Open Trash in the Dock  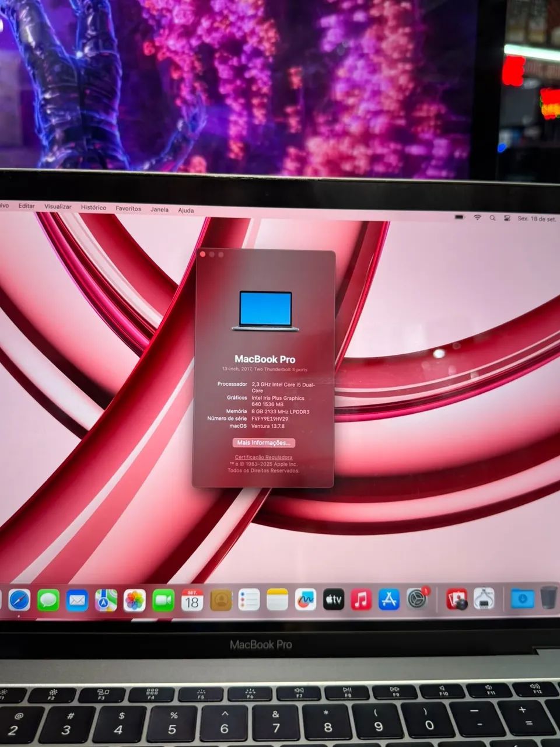(549, 598)
